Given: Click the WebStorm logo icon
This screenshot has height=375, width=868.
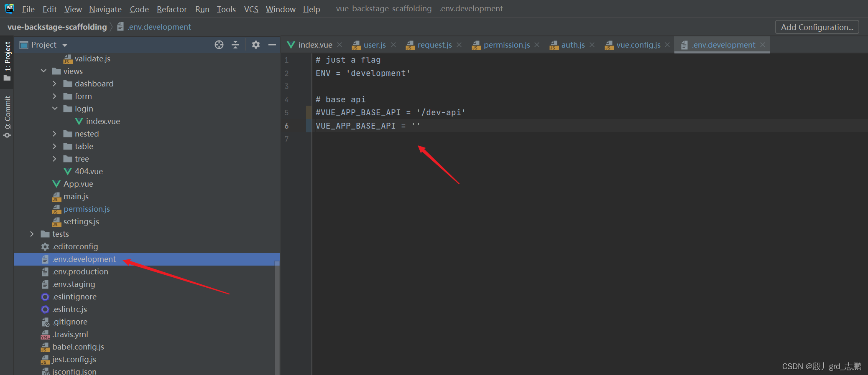Looking at the screenshot, I should pyautogui.click(x=10, y=8).
